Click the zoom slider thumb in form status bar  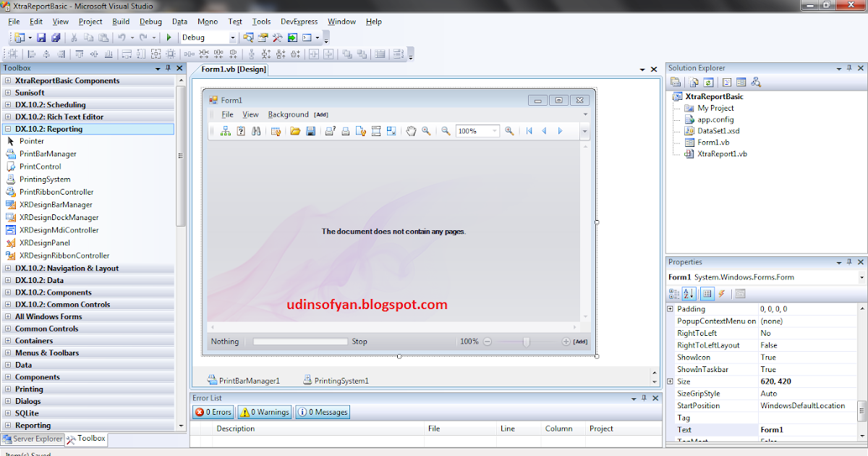(526, 342)
